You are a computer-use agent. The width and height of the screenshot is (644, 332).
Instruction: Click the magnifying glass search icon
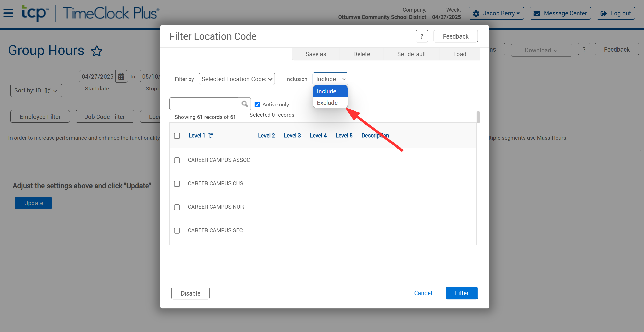point(245,104)
